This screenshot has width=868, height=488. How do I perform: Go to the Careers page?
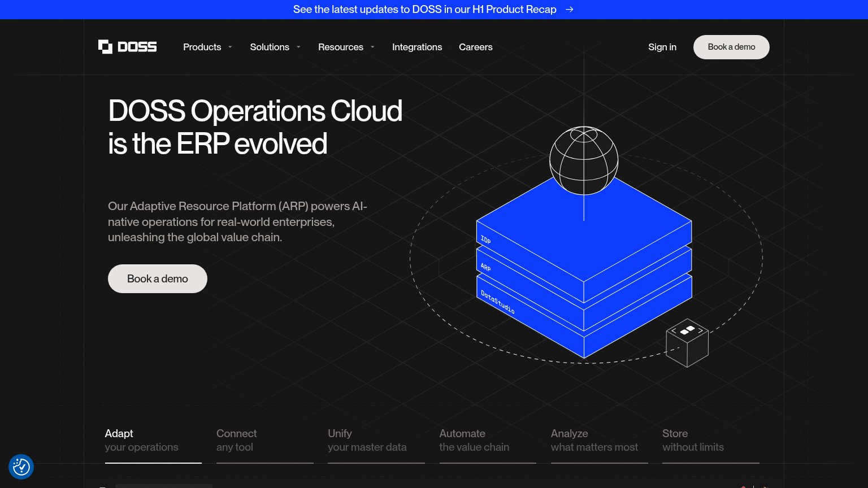[x=476, y=47]
